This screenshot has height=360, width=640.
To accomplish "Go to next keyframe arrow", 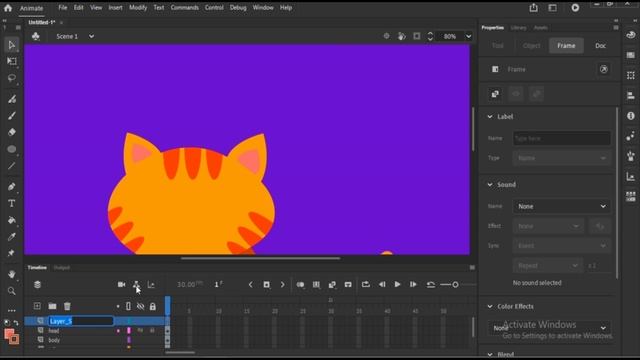I will (x=282, y=284).
